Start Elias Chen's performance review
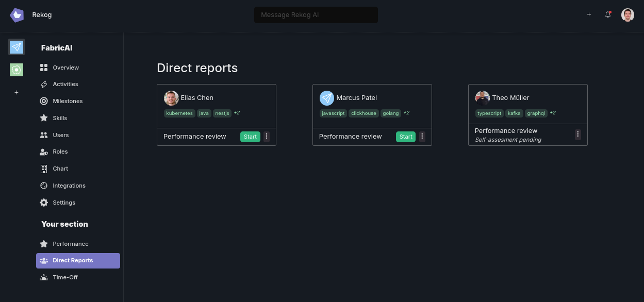The height and width of the screenshot is (302, 644). click(250, 137)
